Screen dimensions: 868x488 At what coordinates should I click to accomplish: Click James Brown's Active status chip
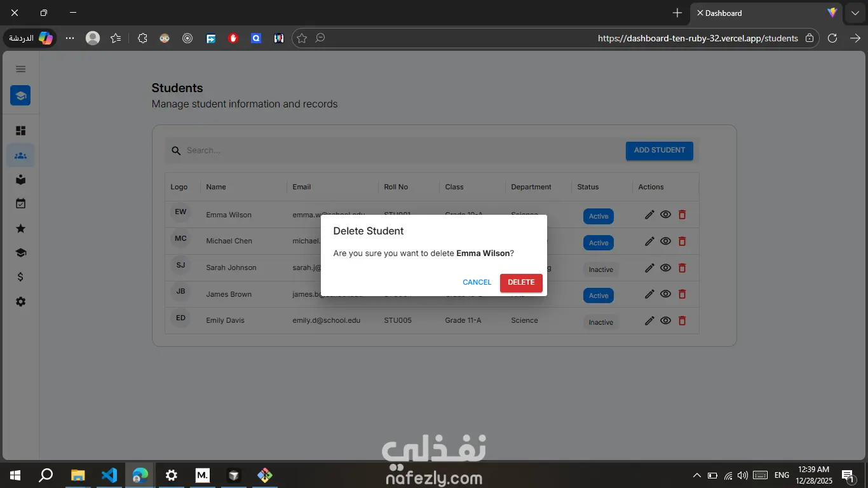[599, 295]
